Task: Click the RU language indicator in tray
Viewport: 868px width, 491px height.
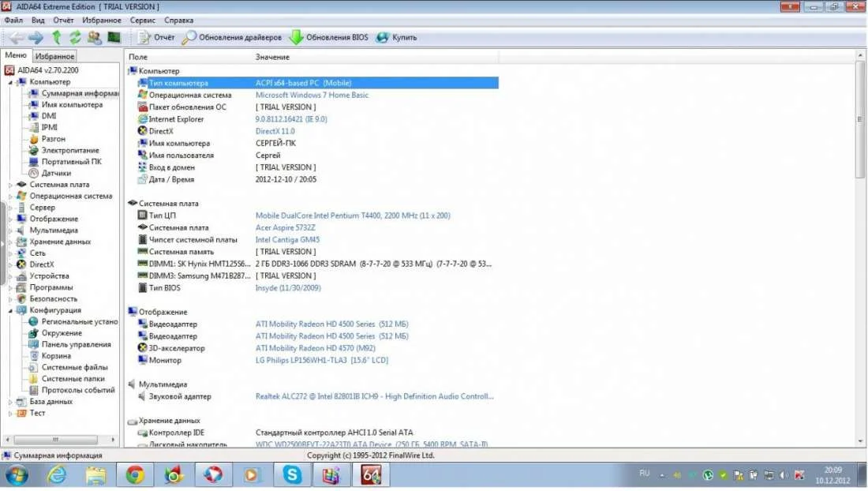Action: pos(645,474)
